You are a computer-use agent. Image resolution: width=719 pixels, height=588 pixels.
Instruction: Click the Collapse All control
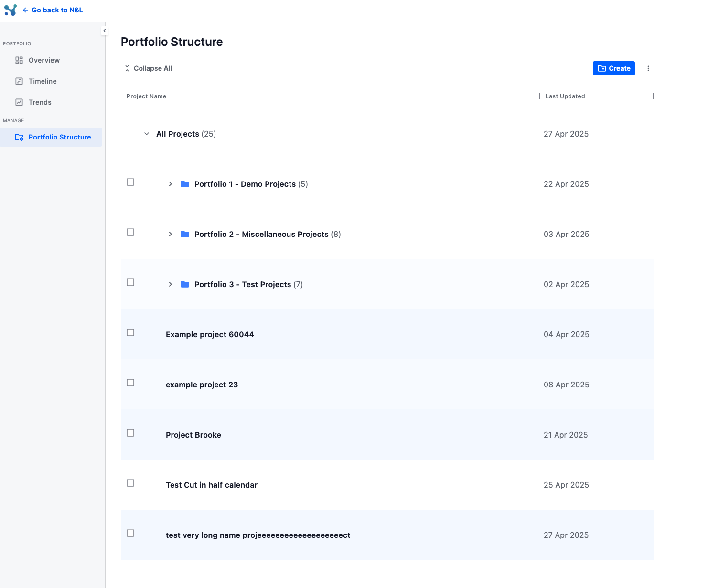coord(148,68)
